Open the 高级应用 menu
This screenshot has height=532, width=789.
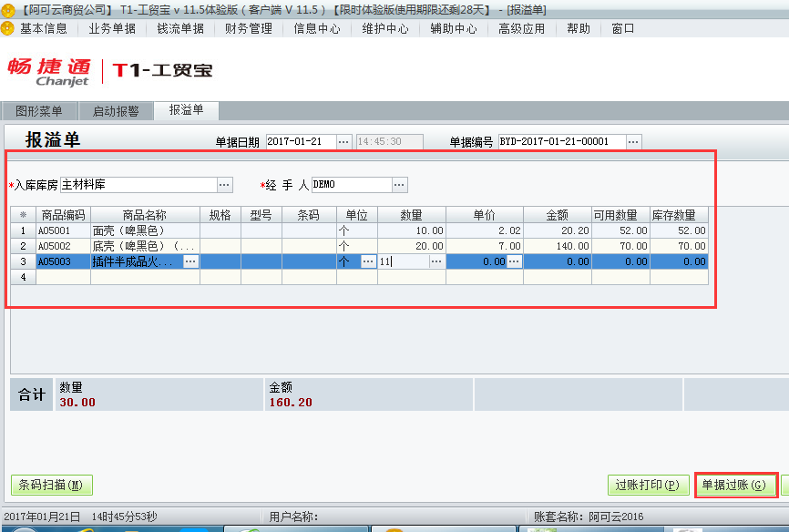click(522, 28)
